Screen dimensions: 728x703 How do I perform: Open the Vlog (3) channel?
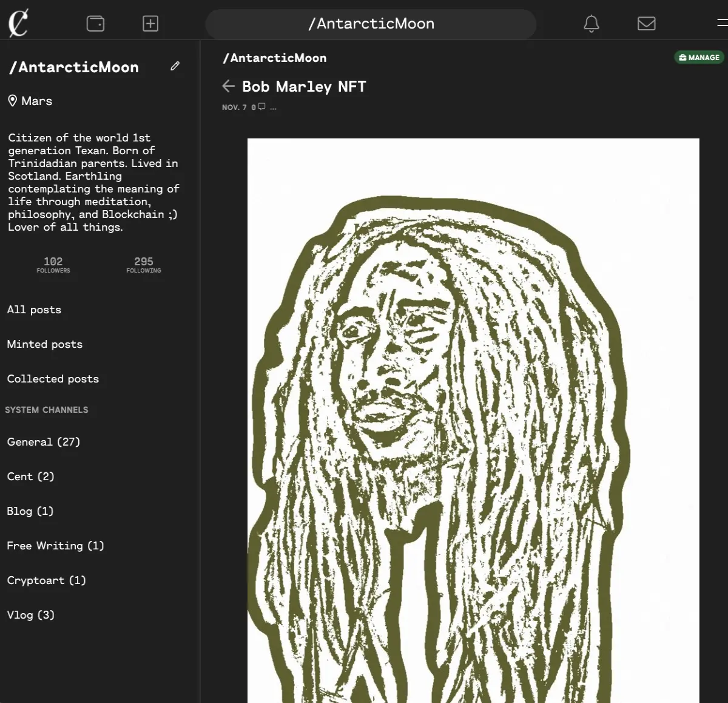pos(31,615)
